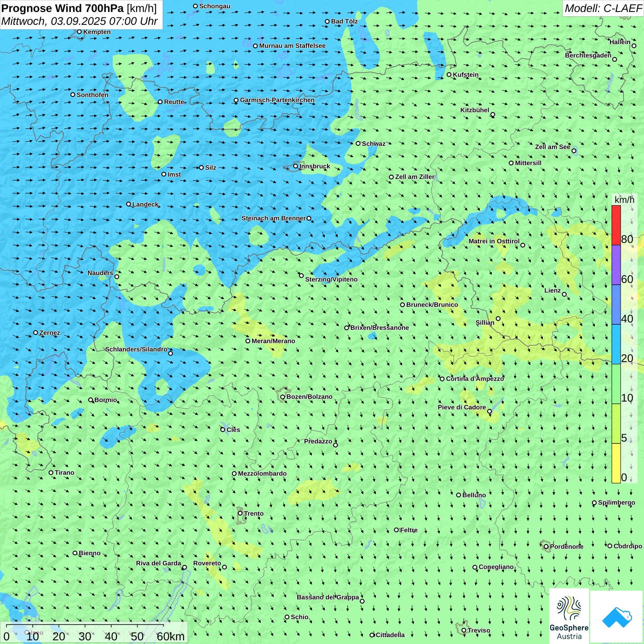The width and height of the screenshot is (644, 644).
Task: Click the date 'Mittwoch, 03.09.2025 07:00 Uhr'
Action: [80, 21]
